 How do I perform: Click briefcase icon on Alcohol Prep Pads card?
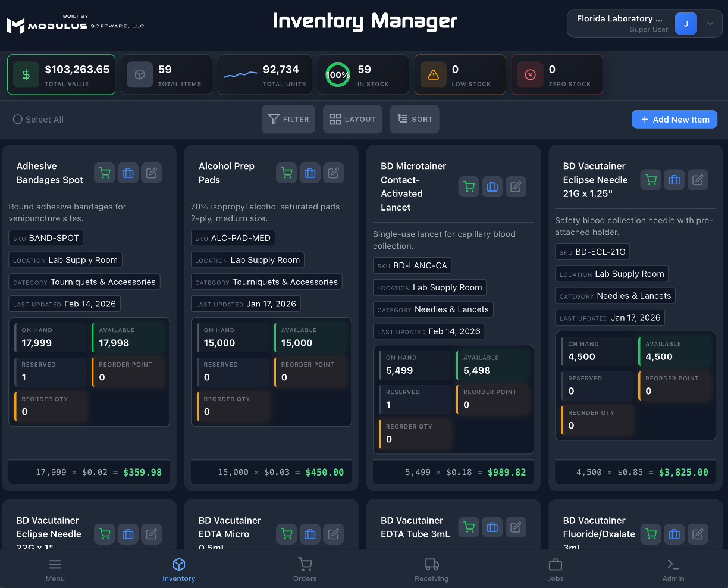click(x=310, y=173)
